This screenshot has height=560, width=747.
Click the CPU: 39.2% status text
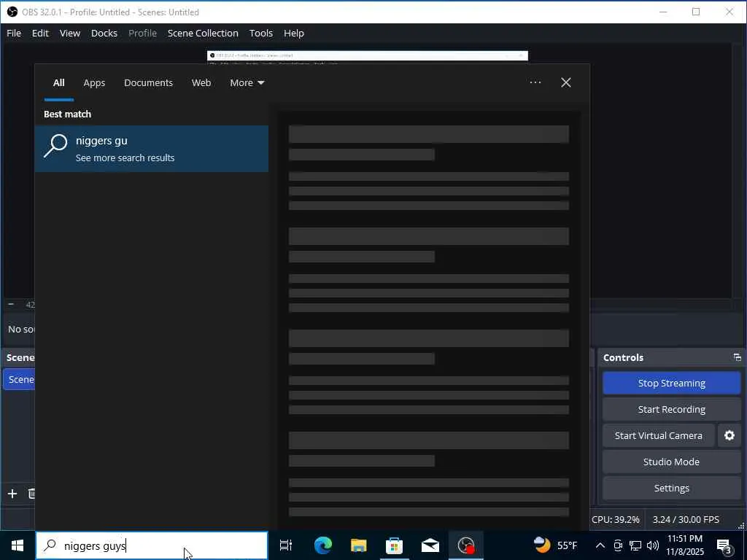[616, 519]
